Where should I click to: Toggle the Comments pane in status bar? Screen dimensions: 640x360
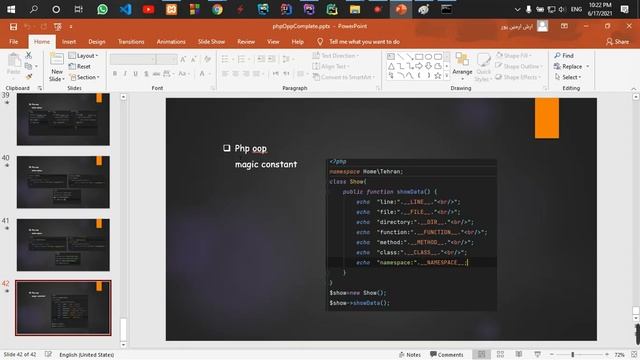point(447,355)
